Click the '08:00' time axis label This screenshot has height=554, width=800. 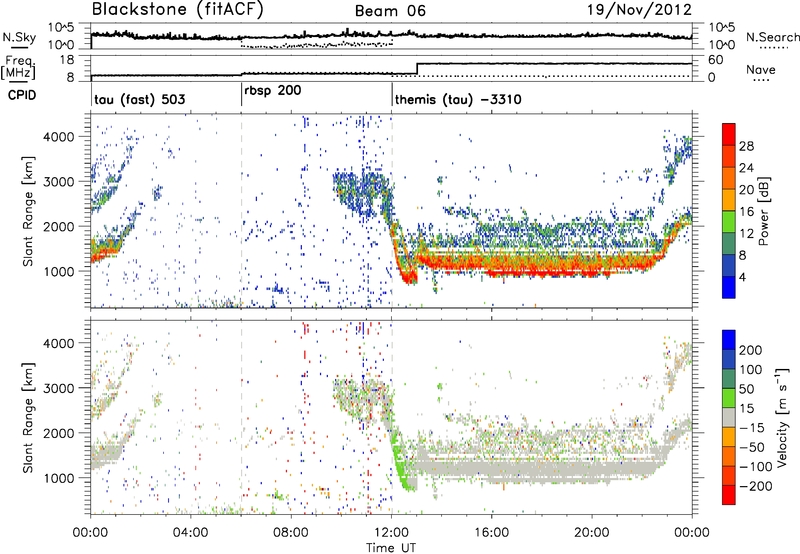[290, 533]
